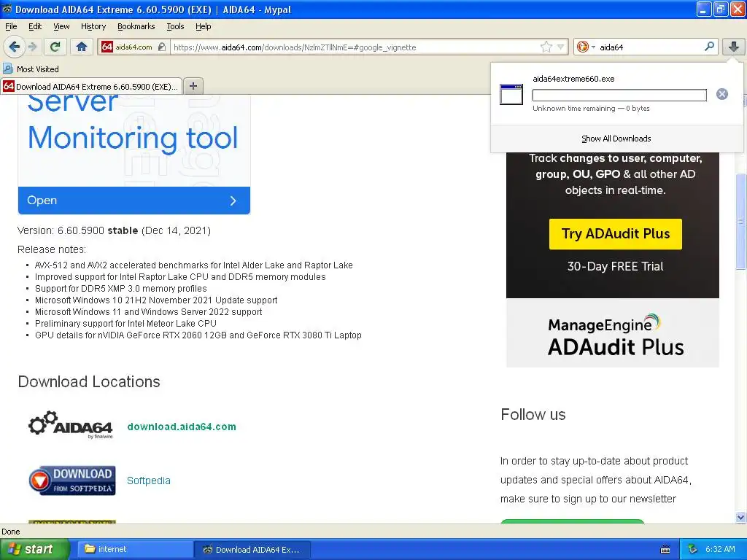Open the Help menu

[203, 27]
